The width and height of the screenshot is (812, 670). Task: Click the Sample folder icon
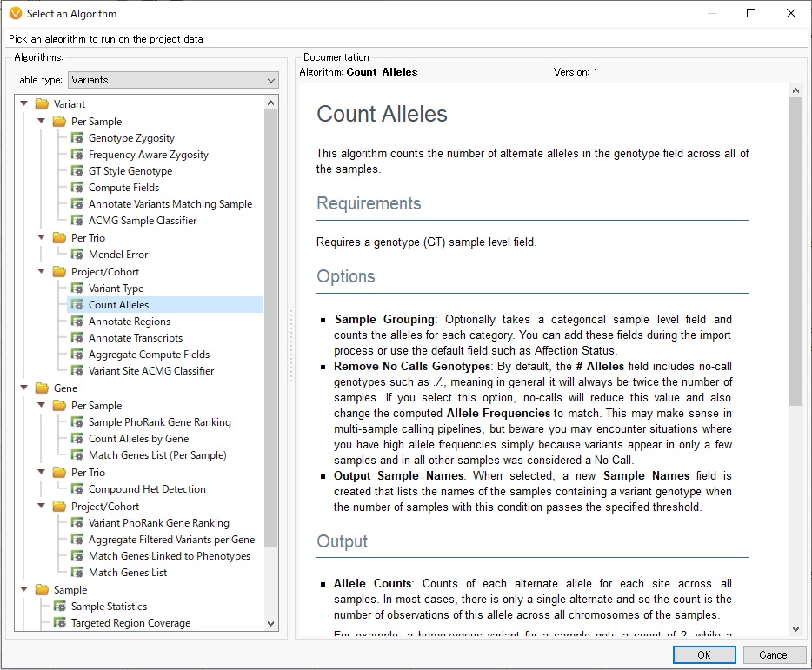tap(42, 590)
